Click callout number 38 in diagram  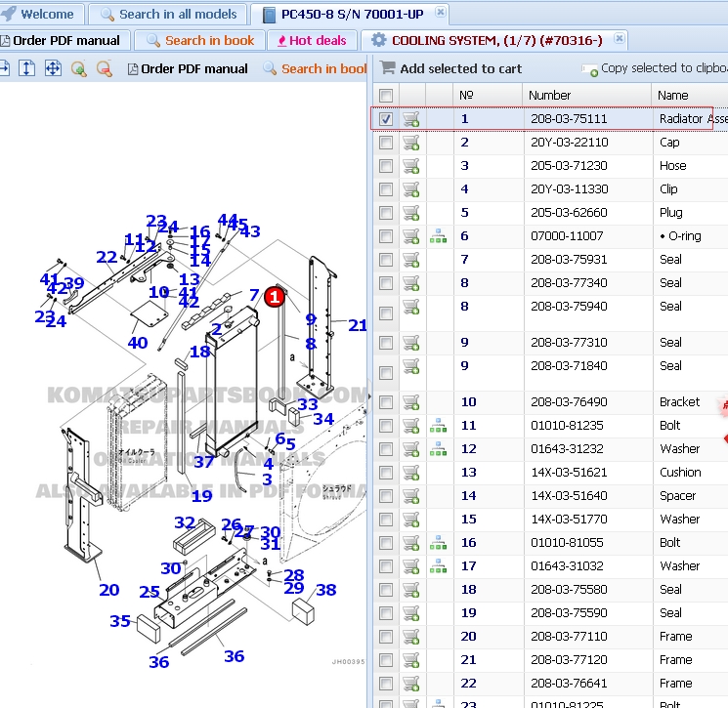click(x=326, y=590)
